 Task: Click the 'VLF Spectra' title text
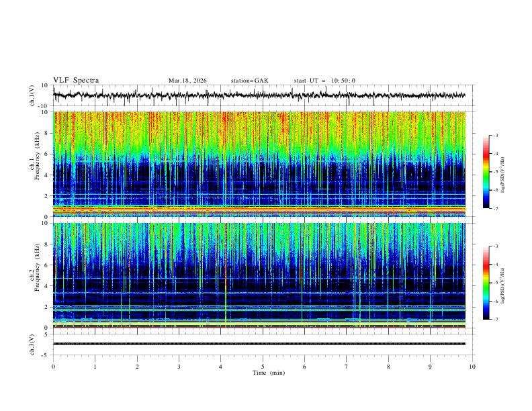[x=76, y=81]
